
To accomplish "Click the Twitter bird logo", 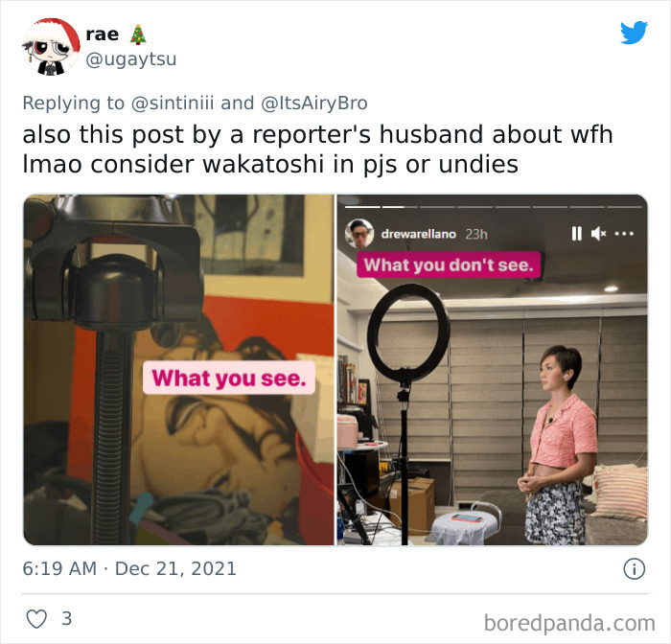I will tap(634, 33).
